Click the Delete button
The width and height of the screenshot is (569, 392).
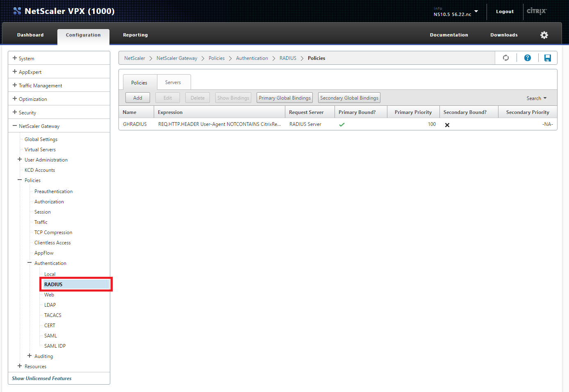point(198,98)
